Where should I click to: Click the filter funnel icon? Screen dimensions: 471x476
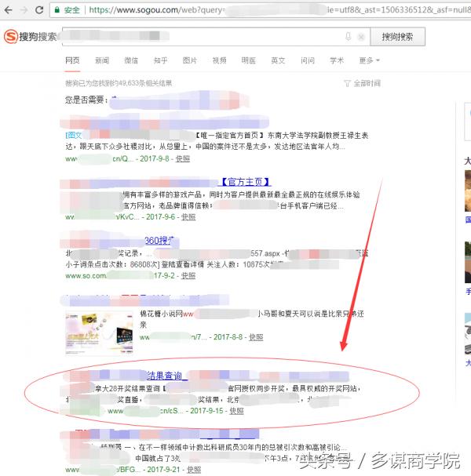coord(347,83)
